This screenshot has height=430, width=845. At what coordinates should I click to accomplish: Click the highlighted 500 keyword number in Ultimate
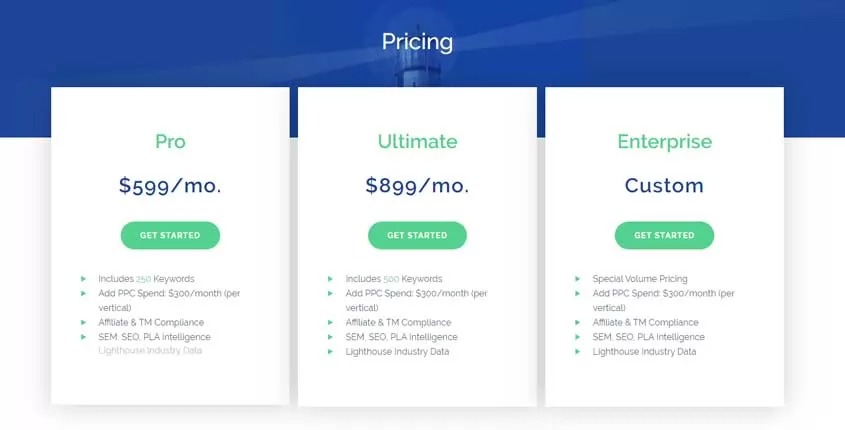pyautogui.click(x=391, y=279)
